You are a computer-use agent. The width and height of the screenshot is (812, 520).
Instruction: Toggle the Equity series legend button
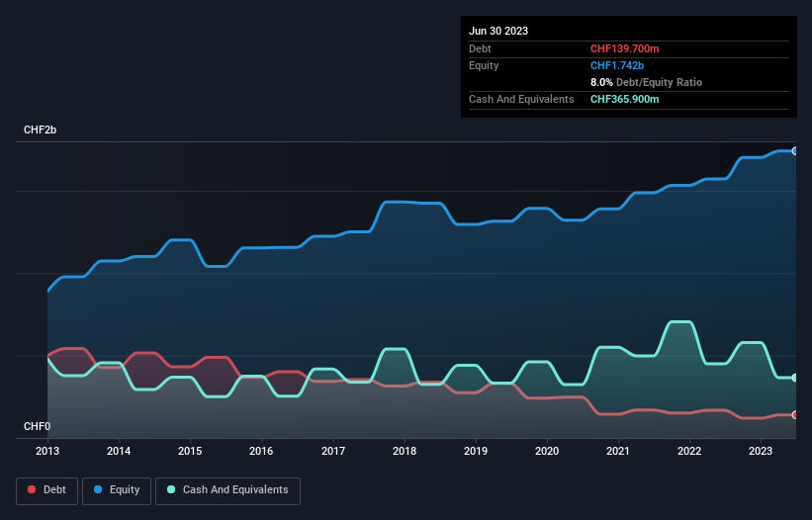tap(117, 490)
